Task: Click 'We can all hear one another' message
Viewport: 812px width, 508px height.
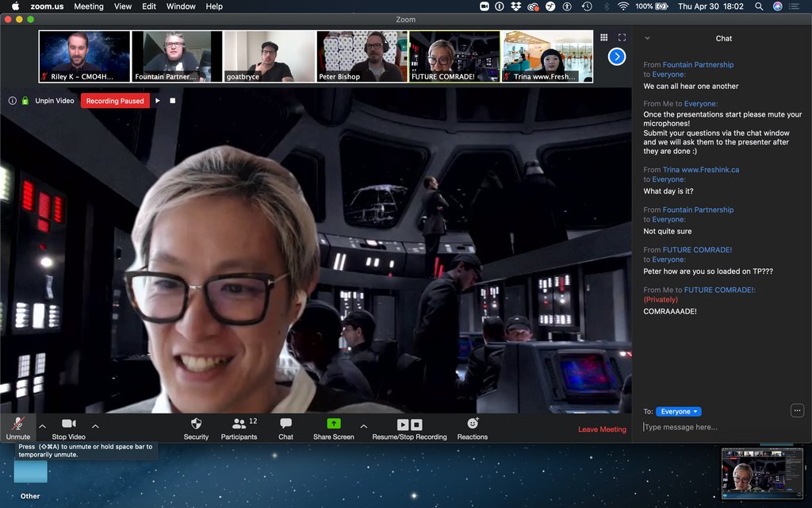Action: pos(691,86)
